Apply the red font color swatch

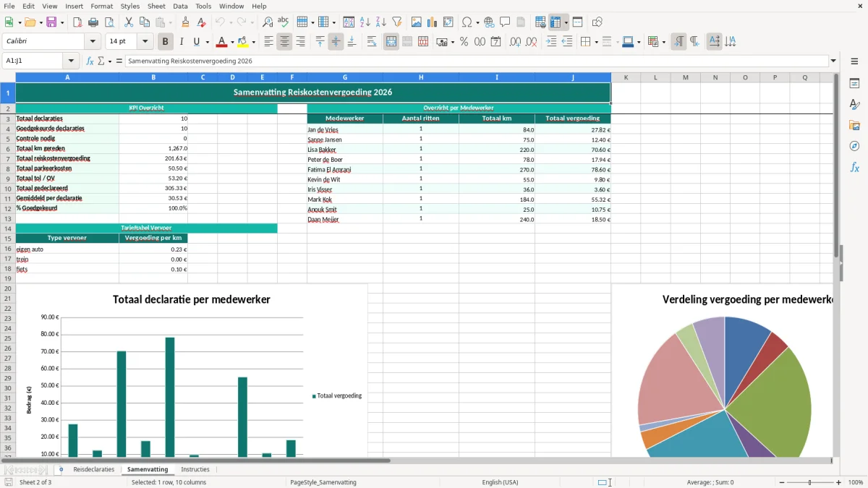pos(222,42)
